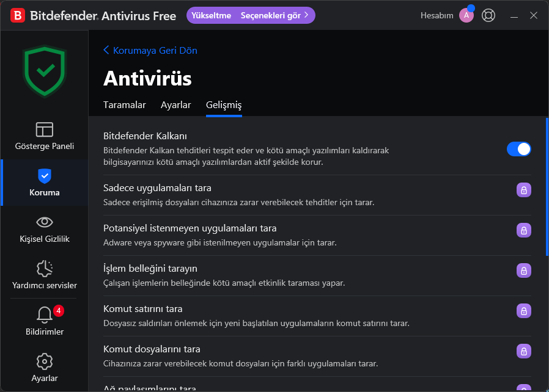This screenshot has height=392, width=549.
Task: Select the Gelişmiş tab
Action: click(x=224, y=105)
